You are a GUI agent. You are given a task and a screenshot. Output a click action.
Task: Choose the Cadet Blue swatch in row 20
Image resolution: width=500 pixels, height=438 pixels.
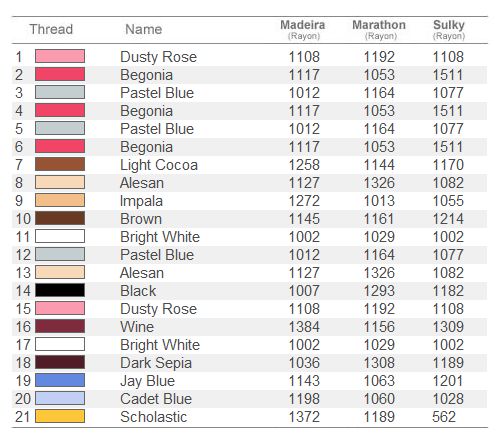(x=60, y=398)
